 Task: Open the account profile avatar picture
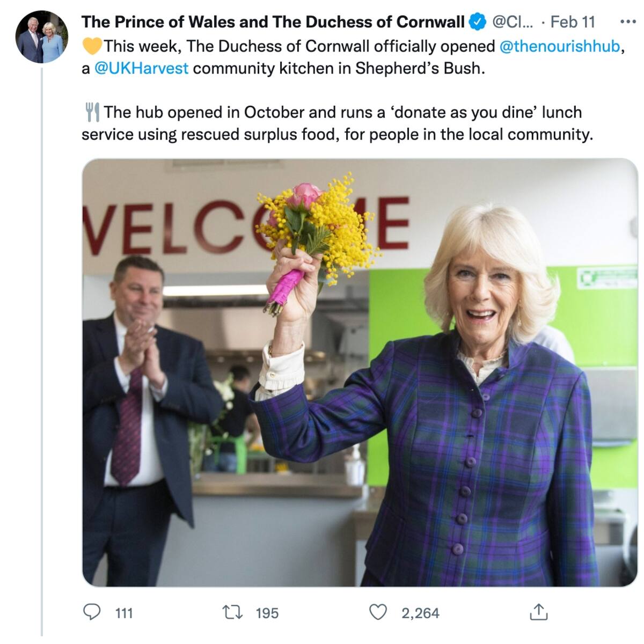click(42, 36)
